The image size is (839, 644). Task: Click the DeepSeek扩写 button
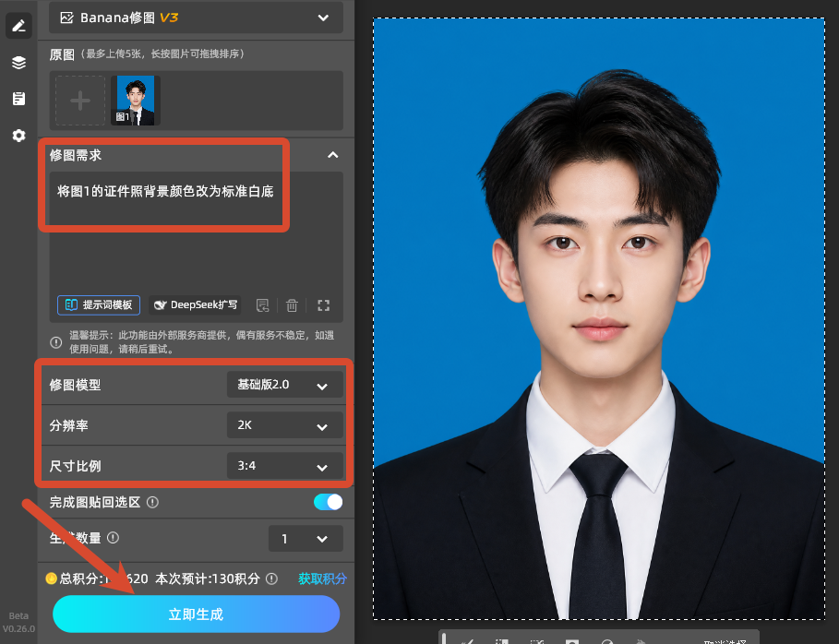click(x=196, y=304)
